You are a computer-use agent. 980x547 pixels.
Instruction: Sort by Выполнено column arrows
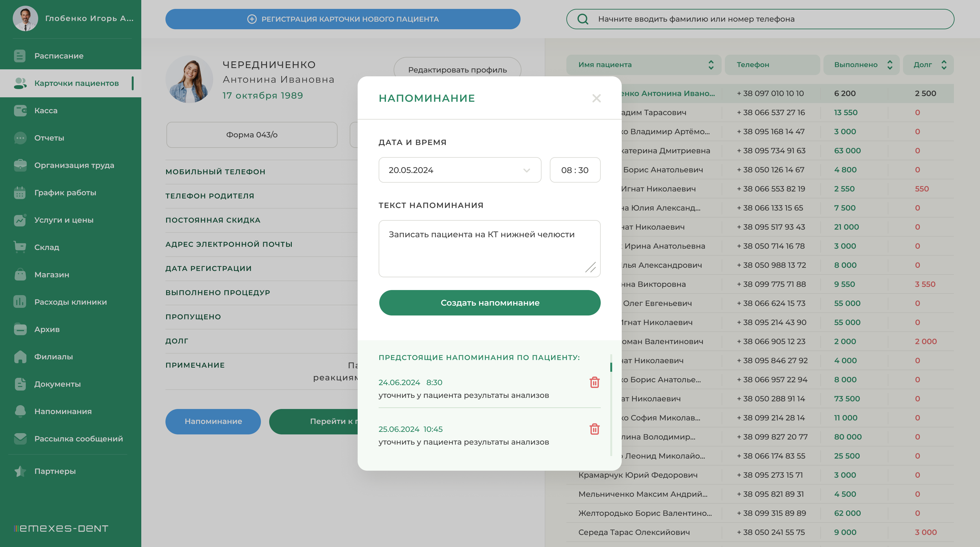click(x=889, y=65)
